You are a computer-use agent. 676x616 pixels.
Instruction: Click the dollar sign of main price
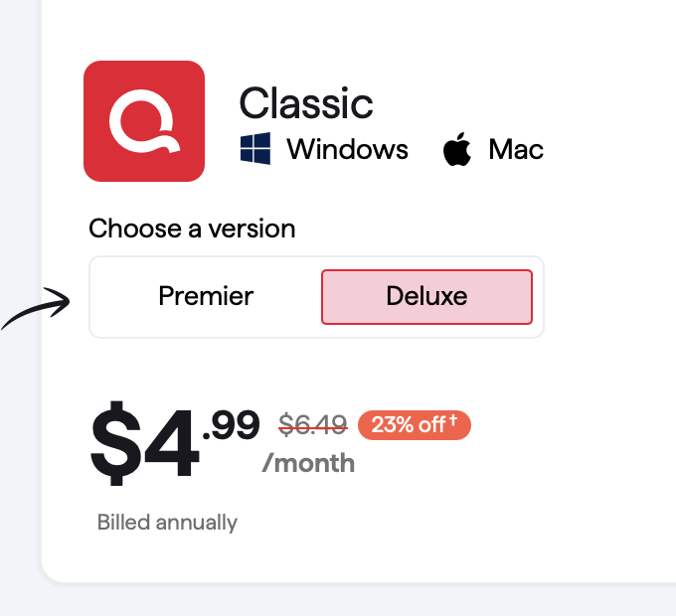pos(115,444)
